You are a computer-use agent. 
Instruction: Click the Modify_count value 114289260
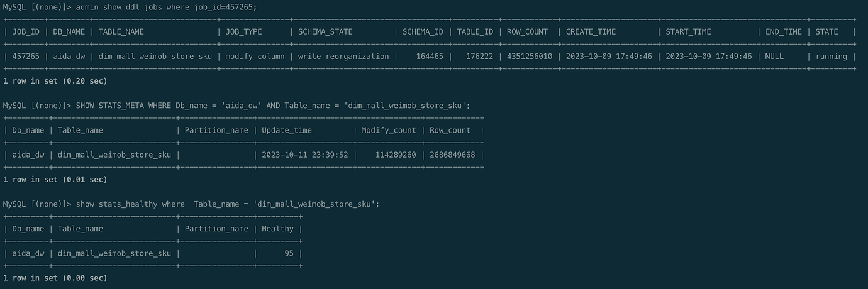coord(396,155)
